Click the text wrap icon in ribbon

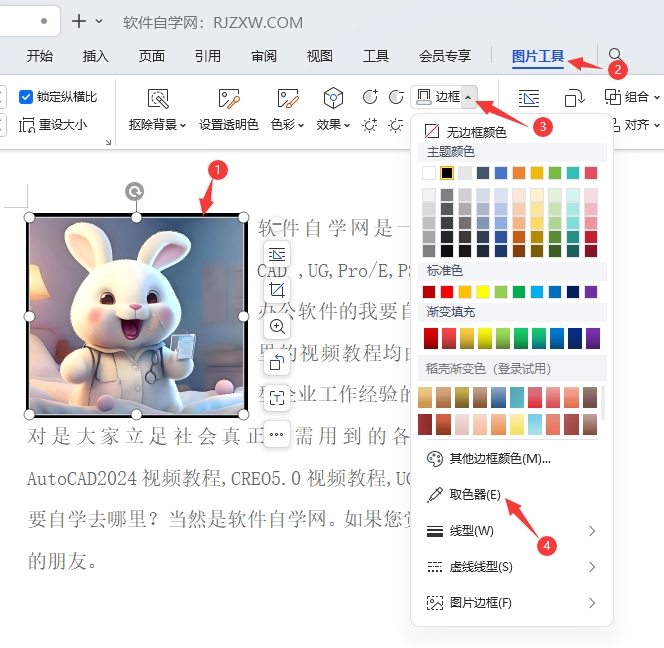[529, 98]
